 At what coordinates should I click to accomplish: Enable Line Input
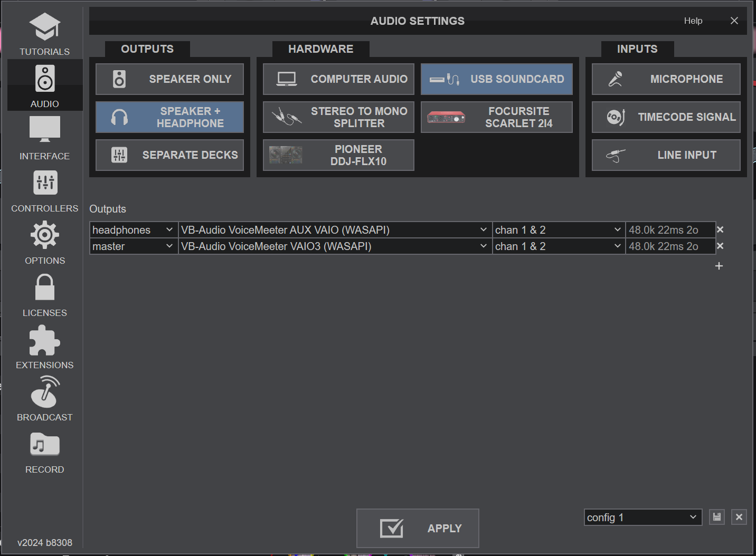pos(666,155)
